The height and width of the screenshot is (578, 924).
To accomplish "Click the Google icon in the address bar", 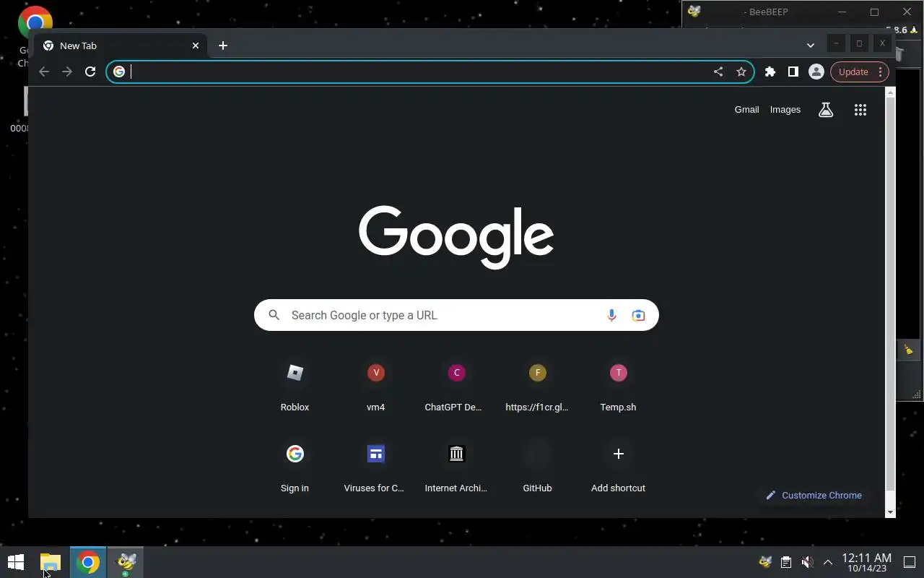I will tap(119, 72).
